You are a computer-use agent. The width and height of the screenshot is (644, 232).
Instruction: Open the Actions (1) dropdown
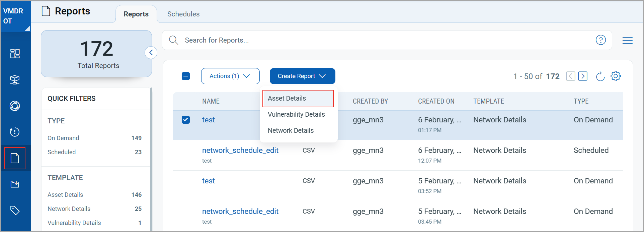230,76
